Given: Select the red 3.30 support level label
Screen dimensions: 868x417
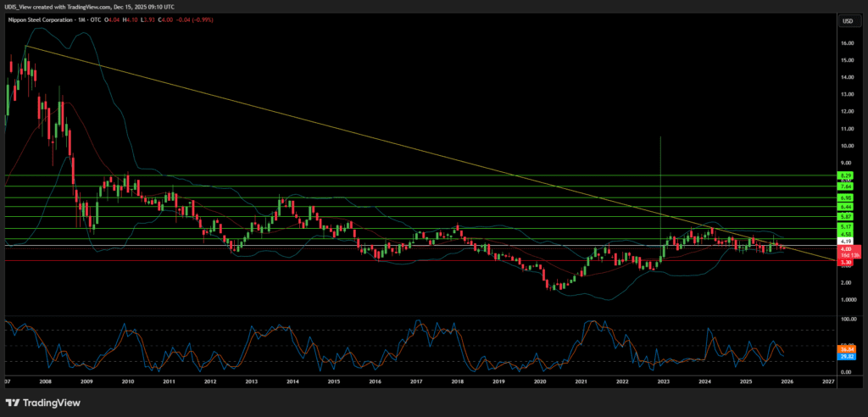Looking at the screenshot, I should pos(845,263).
